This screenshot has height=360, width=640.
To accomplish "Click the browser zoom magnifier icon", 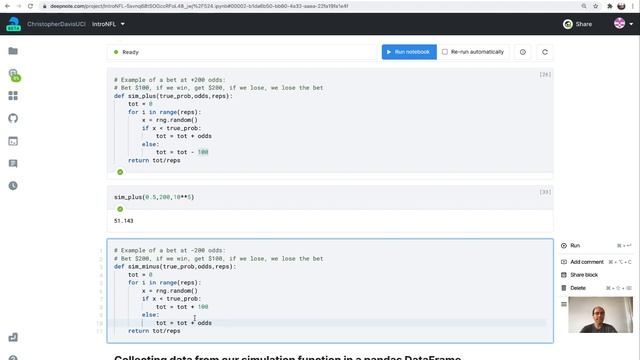I will 584,6.
